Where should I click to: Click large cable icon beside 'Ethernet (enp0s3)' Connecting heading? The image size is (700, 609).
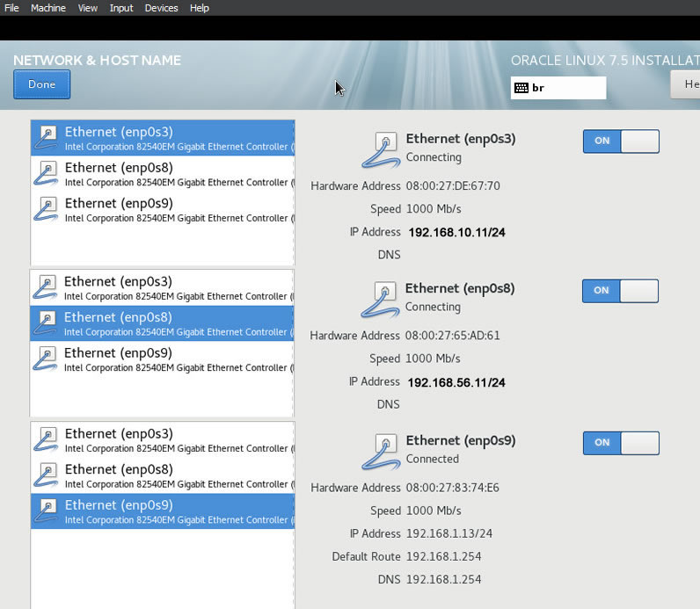coord(381,150)
